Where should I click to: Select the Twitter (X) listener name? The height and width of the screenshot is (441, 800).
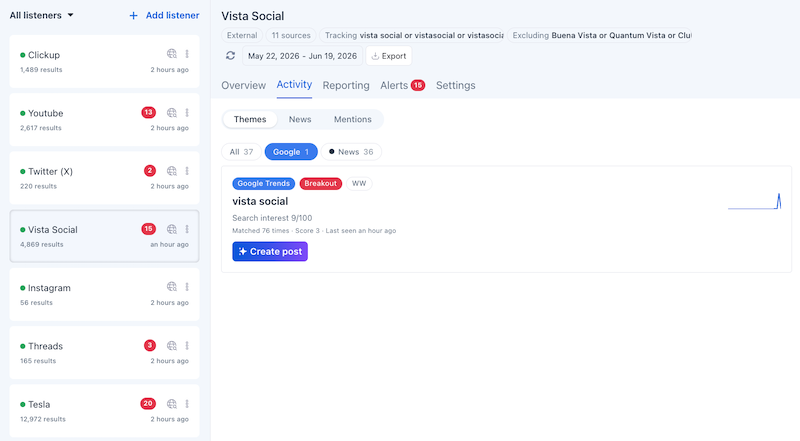51,172
